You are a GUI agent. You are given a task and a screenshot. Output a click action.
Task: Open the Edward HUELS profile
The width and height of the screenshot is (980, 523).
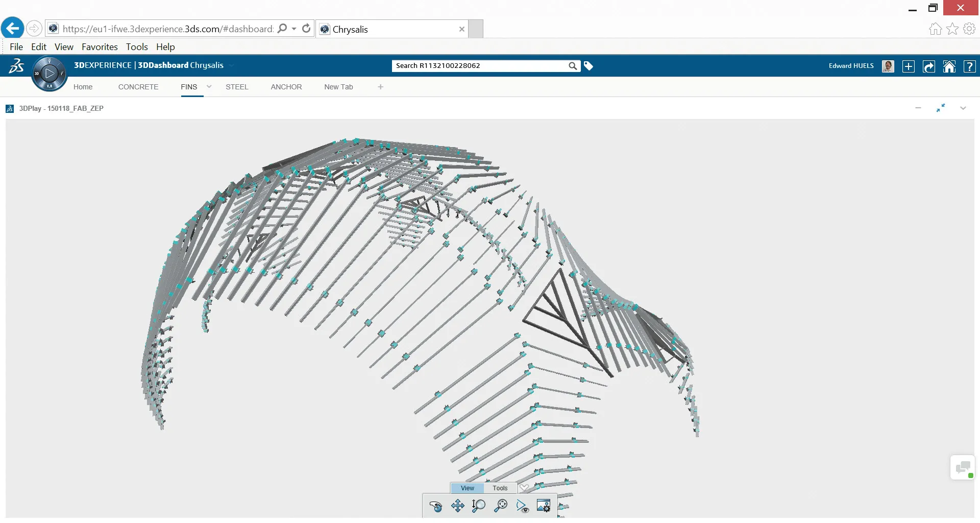coord(888,66)
